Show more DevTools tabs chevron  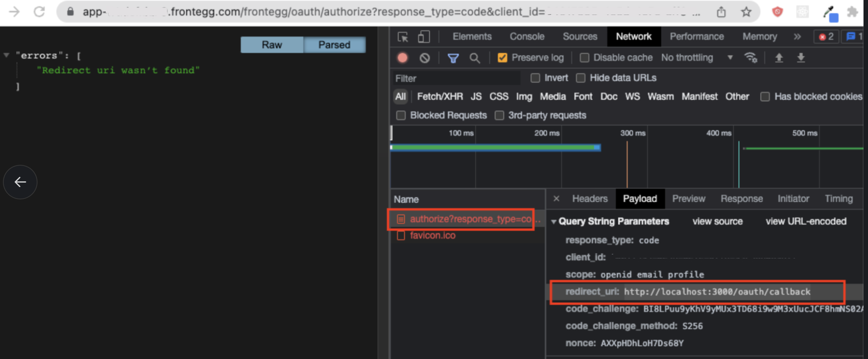pyautogui.click(x=797, y=37)
